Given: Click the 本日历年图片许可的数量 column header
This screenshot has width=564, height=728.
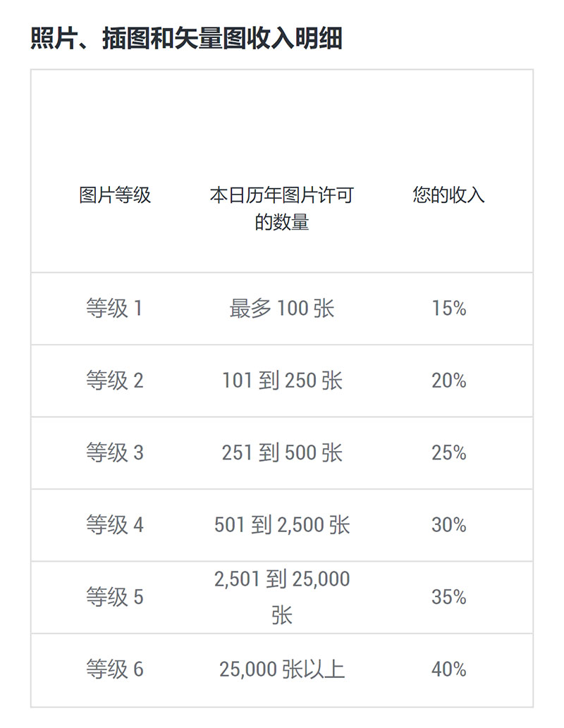Looking at the screenshot, I should click(x=281, y=209).
